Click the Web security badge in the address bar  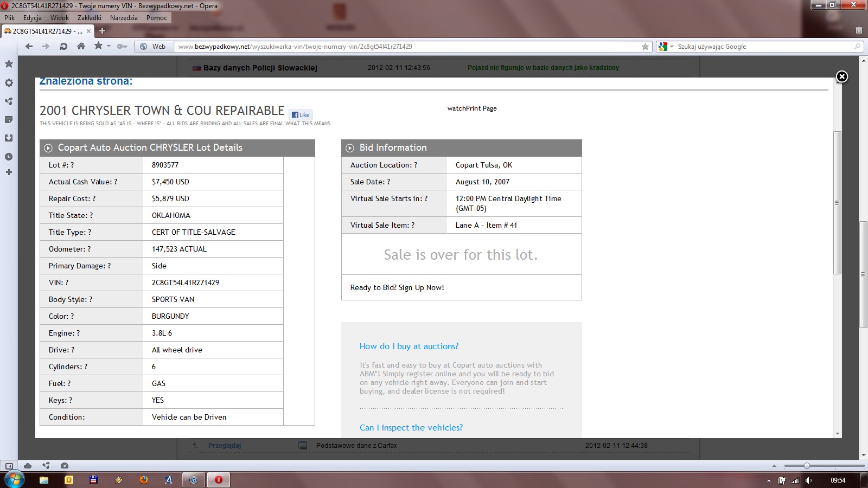tap(154, 47)
